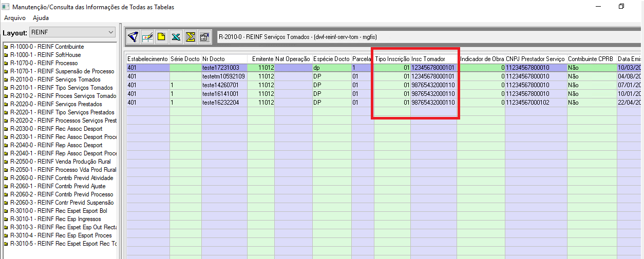Viewport: 644px width, 259px height.
Task: Click the Insc Tomador column header
Action: [x=433, y=59]
